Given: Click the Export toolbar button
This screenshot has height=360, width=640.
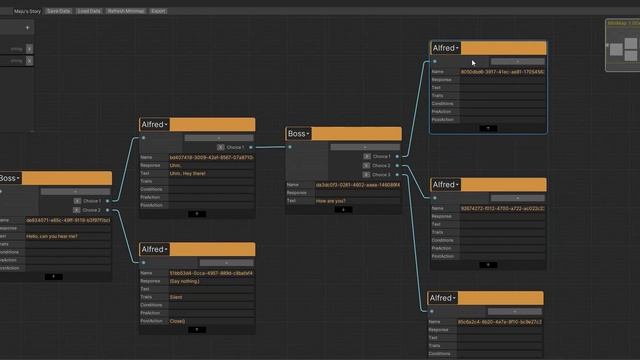Looking at the screenshot, I should point(158,11).
